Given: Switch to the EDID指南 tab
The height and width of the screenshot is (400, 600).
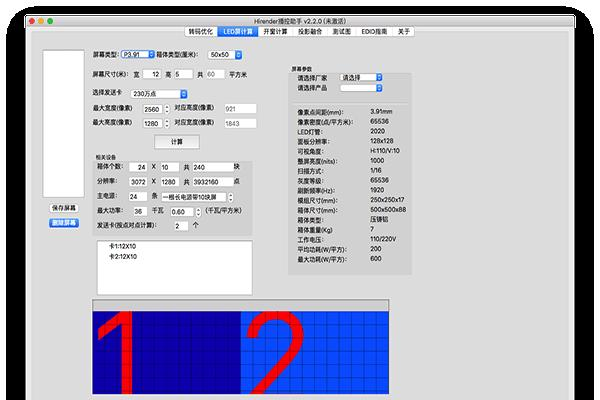Looking at the screenshot, I should (372, 32).
